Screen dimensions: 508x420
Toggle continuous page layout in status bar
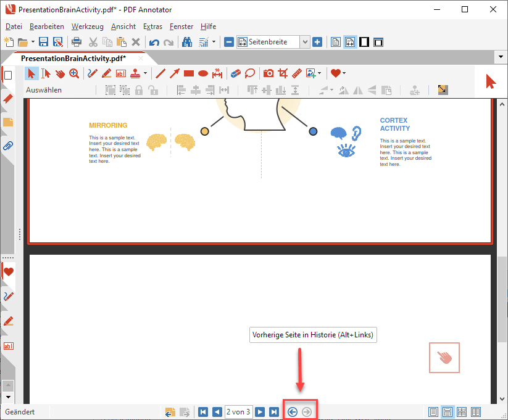(448, 412)
